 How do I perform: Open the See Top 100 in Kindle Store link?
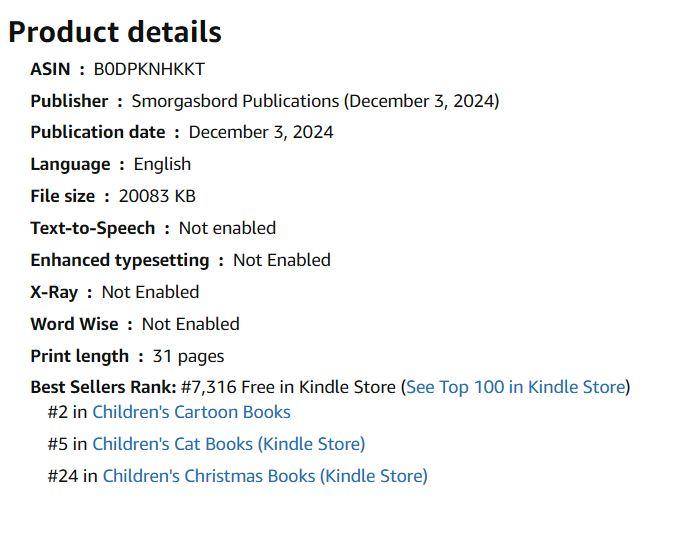click(515, 387)
